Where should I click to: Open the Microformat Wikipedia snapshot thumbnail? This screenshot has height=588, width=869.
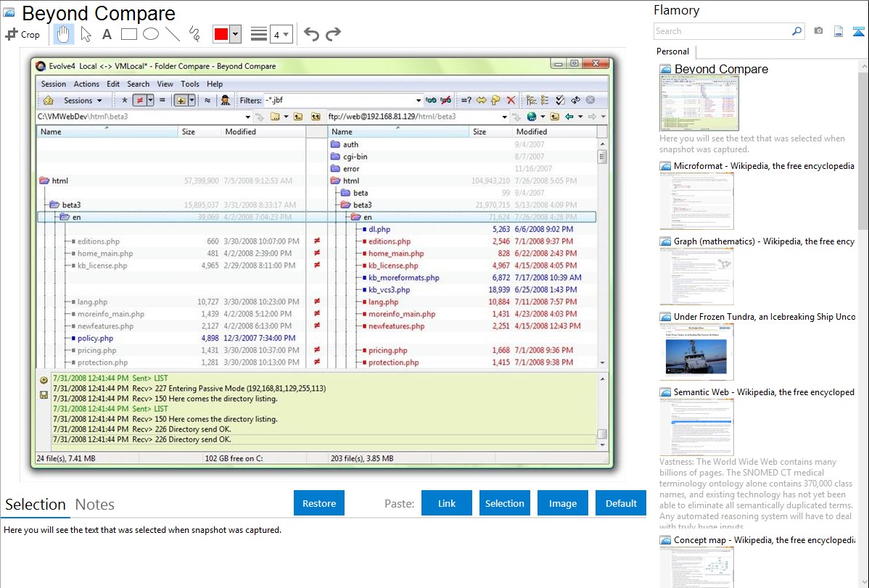point(696,201)
